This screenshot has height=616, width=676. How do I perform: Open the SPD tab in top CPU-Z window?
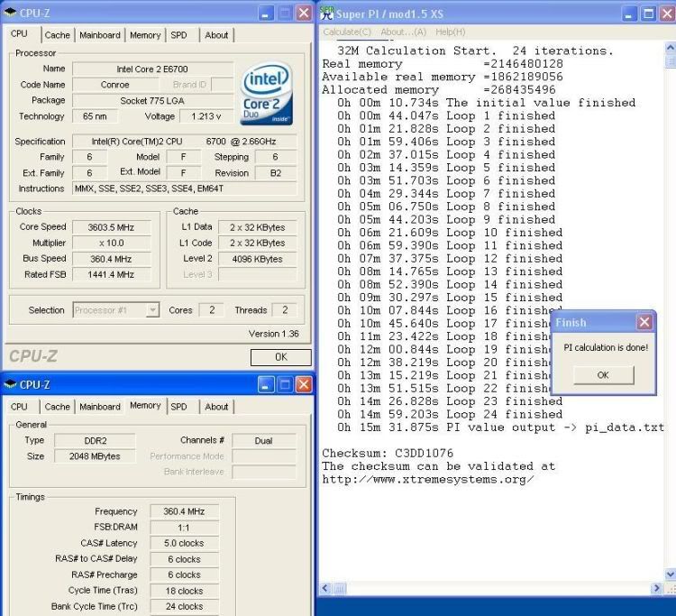pyautogui.click(x=178, y=35)
